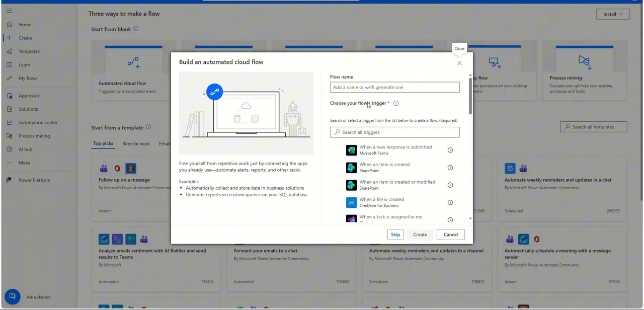This screenshot has height=310, width=644.
Task: Open Automatically schedule a meeting template
Action: 562,260
